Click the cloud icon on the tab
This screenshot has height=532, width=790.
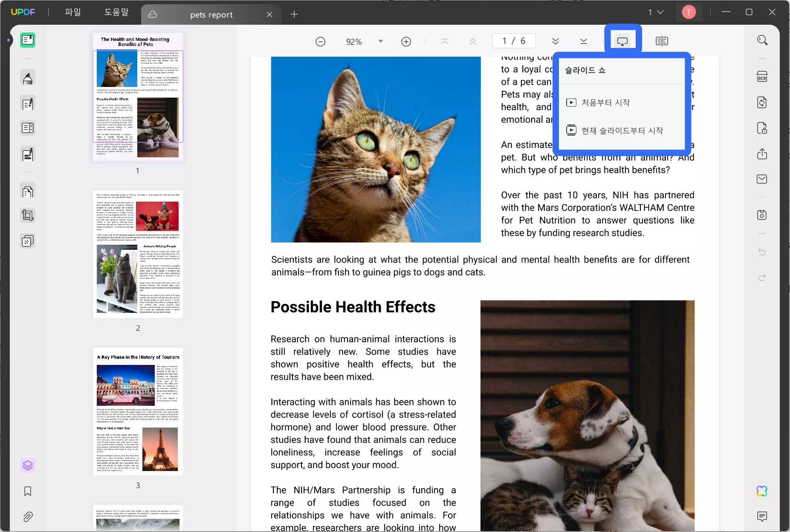point(153,14)
